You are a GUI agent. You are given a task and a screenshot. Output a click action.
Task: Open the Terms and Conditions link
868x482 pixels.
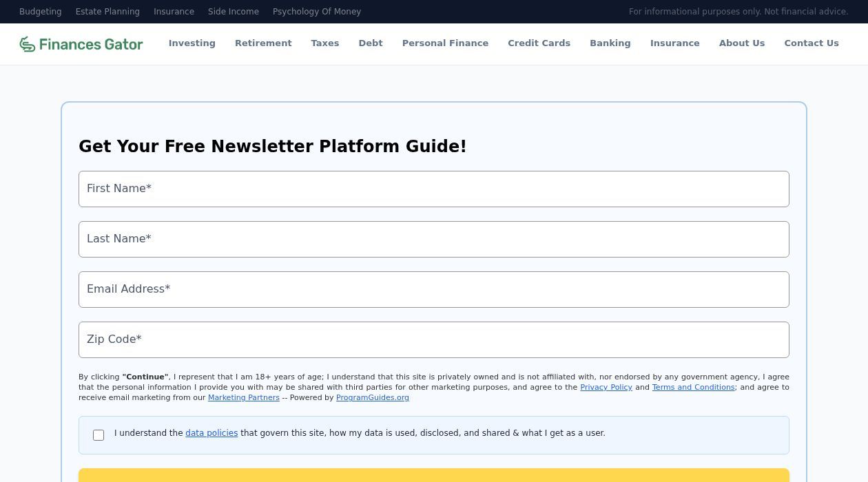693,387
